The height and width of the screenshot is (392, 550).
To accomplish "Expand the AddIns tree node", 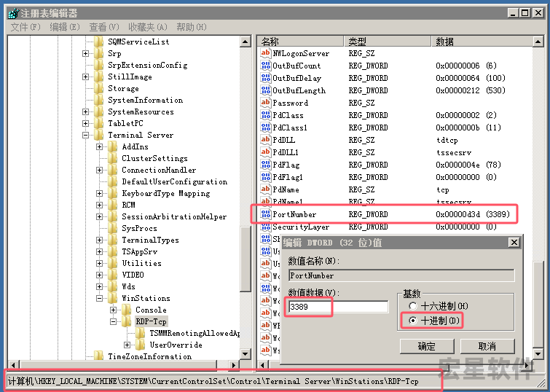I will click(99, 146).
